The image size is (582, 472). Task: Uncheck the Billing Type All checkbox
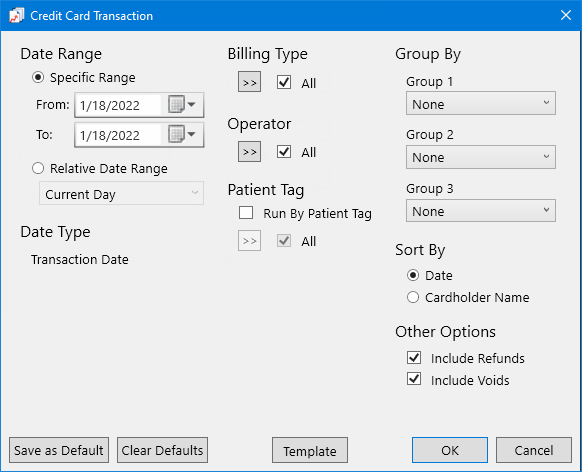pos(284,82)
